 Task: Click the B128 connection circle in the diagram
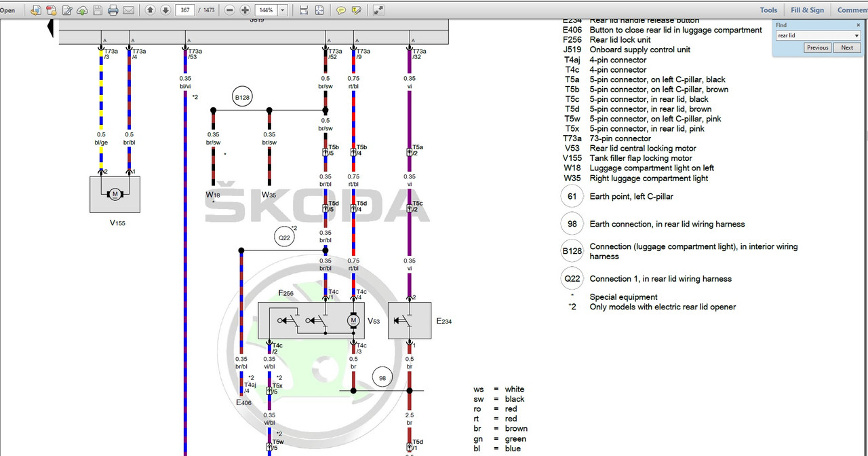tap(242, 98)
